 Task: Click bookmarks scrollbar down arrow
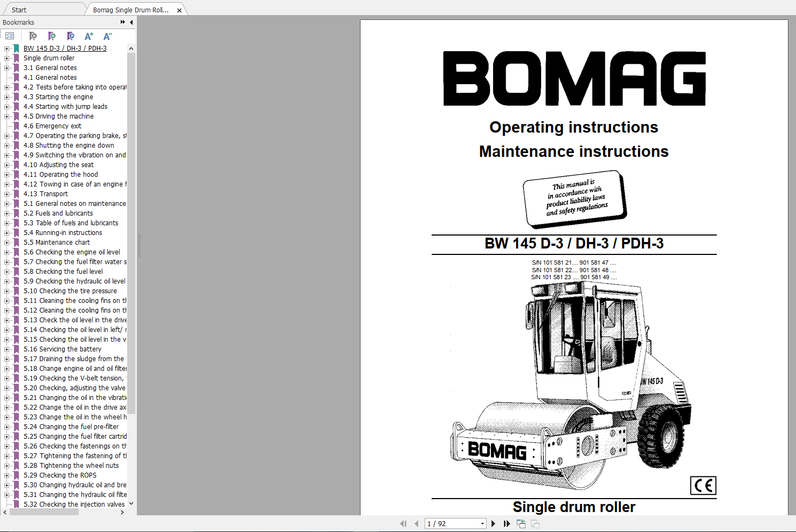pos(131,504)
